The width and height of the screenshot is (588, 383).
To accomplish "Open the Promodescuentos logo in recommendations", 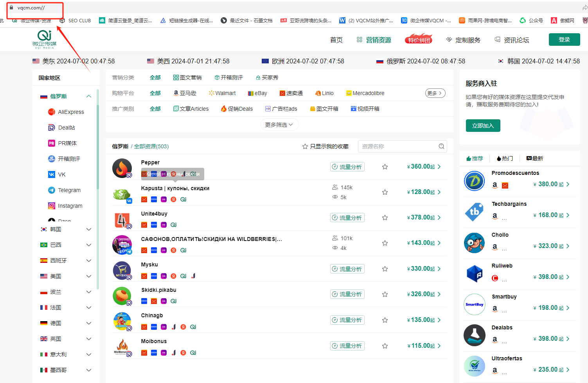I will tap(475, 181).
